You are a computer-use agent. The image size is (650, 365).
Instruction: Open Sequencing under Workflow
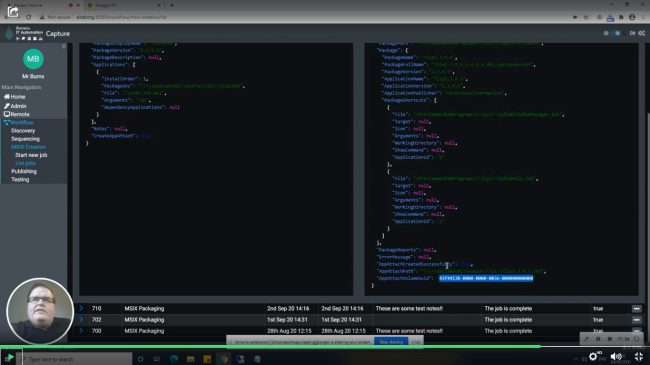pyautogui.click(x=25, y=139)
